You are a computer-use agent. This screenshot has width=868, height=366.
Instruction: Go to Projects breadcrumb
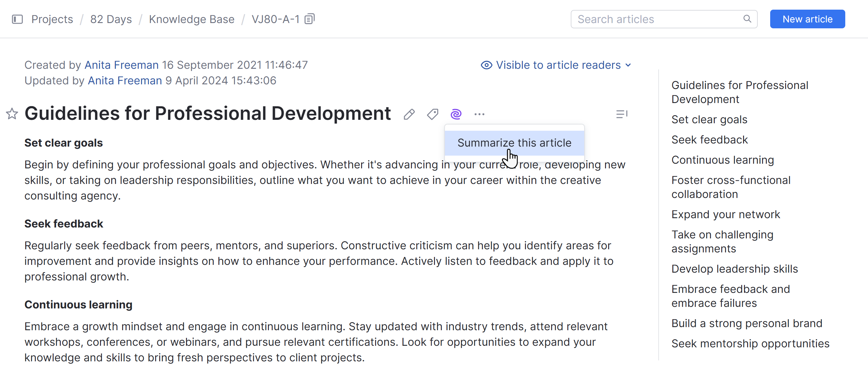(x=52, y=19)
